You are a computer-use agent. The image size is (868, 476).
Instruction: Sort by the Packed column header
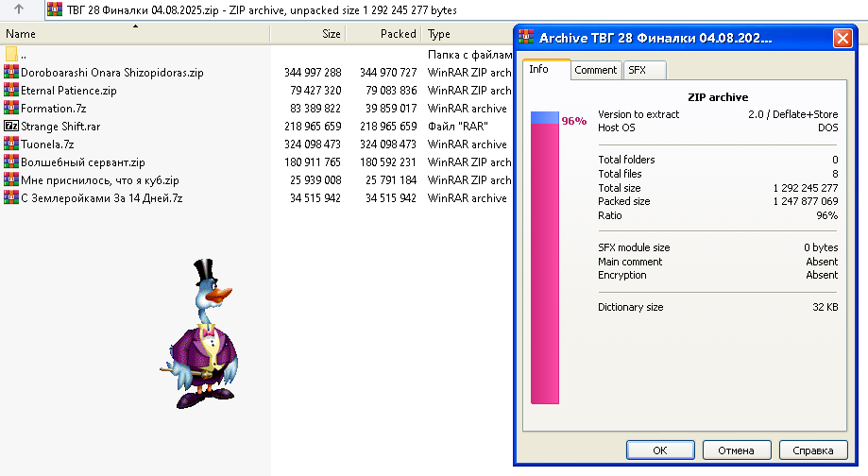tap(383, 34)
